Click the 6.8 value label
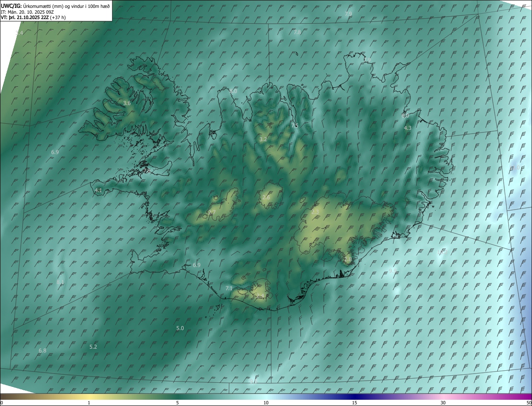Viewport: 532px width, 406px height. tap(42, 351)
